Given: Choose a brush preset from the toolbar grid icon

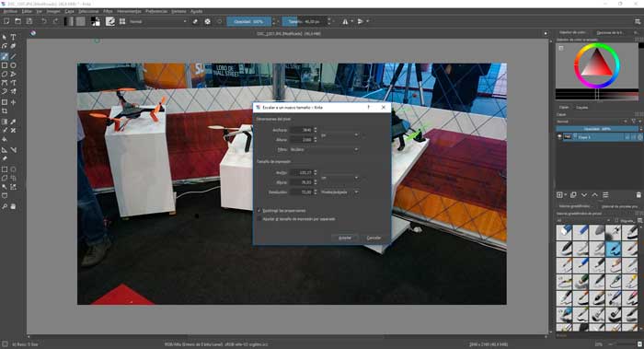Looking at the screenshot, I should pos(122,21).
